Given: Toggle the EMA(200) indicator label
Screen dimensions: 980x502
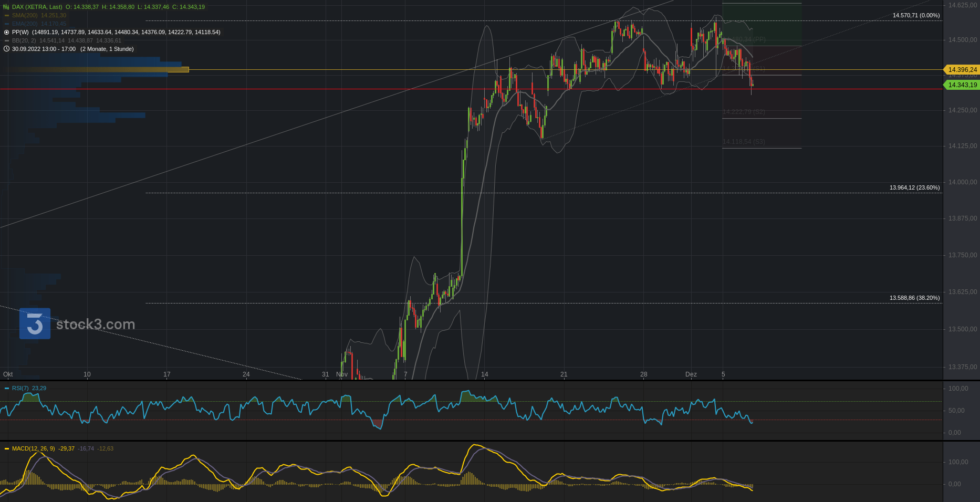Looking at the screenshot, I should (x=25, y=24).
